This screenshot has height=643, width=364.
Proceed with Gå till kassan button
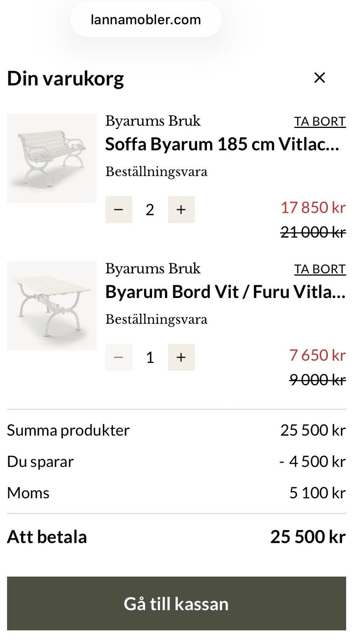pos(176,604)
